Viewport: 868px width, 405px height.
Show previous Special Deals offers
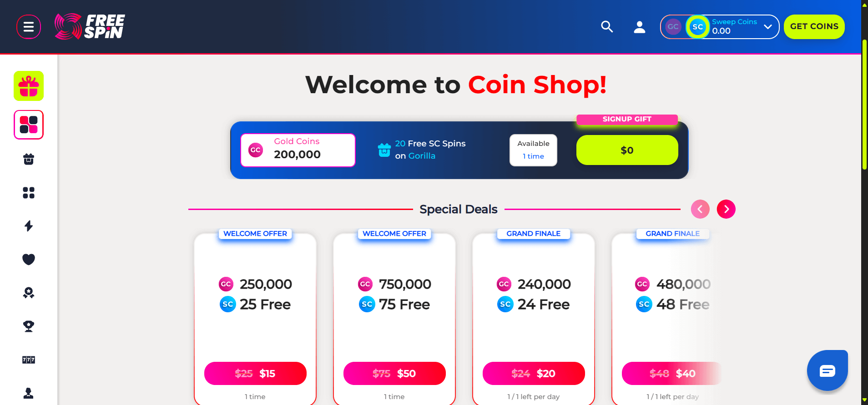point(700,209)
